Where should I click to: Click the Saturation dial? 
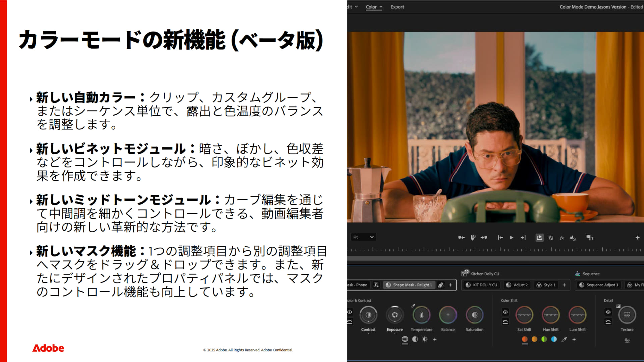(475, 315)
